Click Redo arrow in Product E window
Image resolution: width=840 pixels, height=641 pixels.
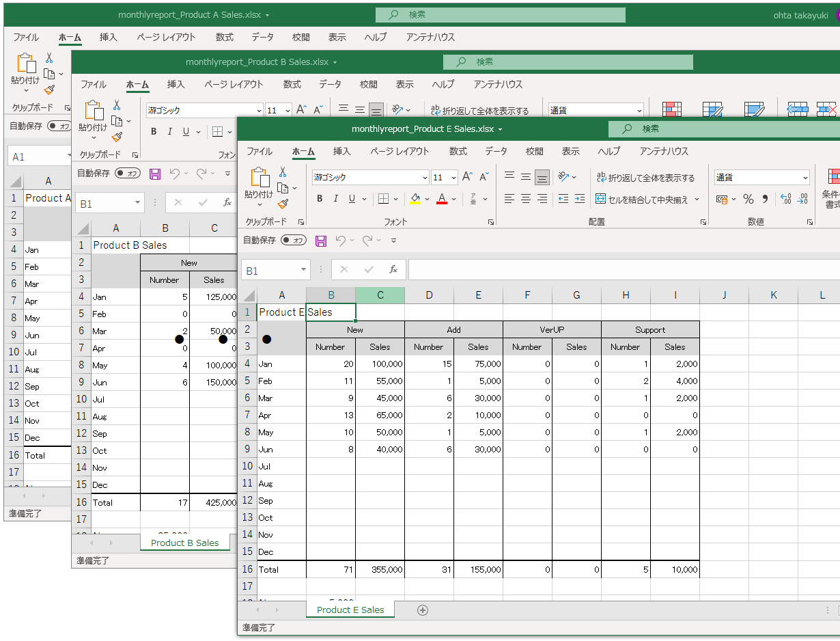pos(367,241)
